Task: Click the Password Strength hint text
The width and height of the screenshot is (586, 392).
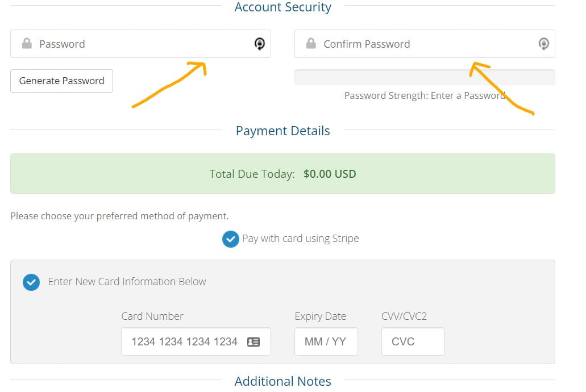Action: point(425,95)
